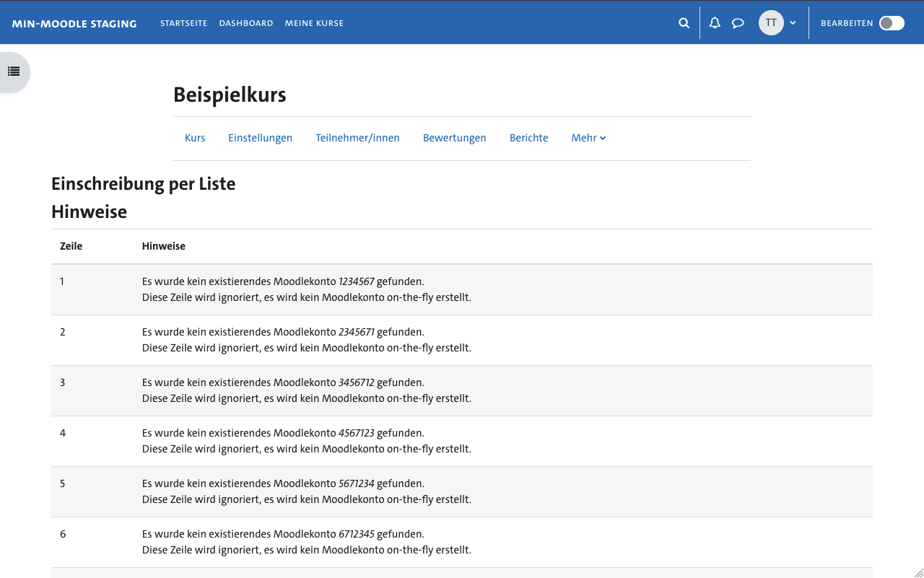
Task: Click row number 6 in Zeile column
Action: (x=63, y=534)
